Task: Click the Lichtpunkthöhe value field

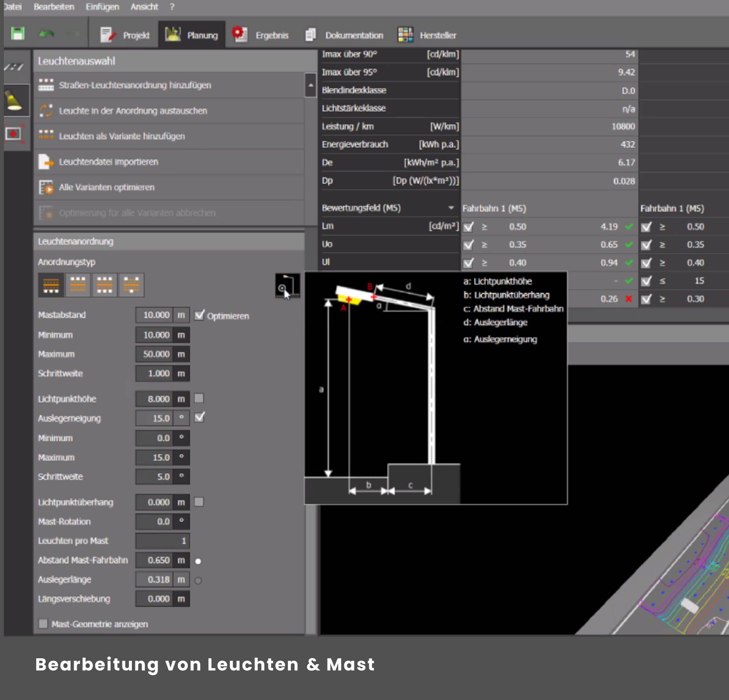Action: coord(154,399)
